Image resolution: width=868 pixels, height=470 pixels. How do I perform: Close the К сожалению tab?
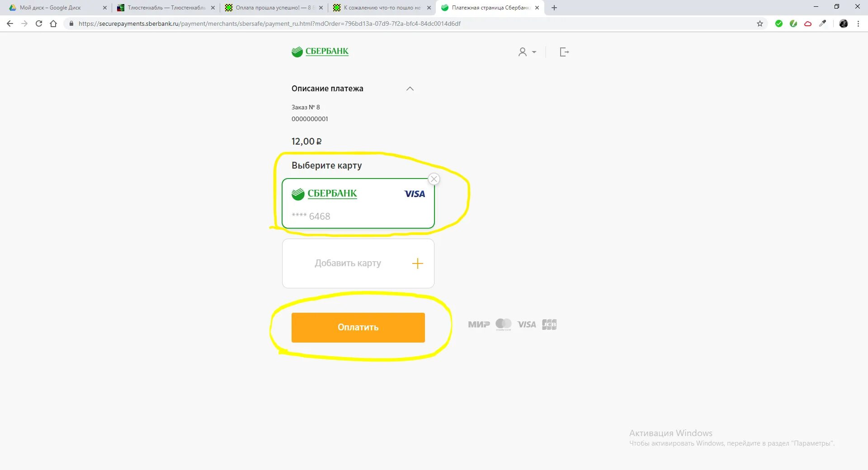coord(429,8)
